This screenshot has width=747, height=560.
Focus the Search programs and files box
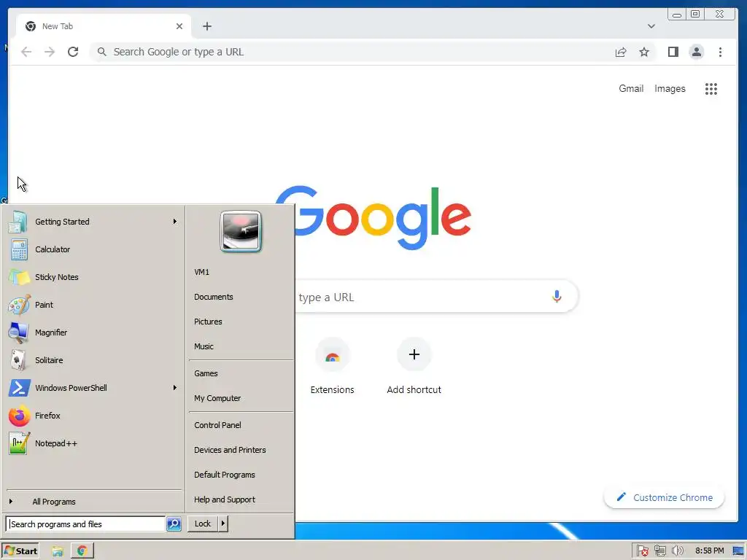click(86, 524)
